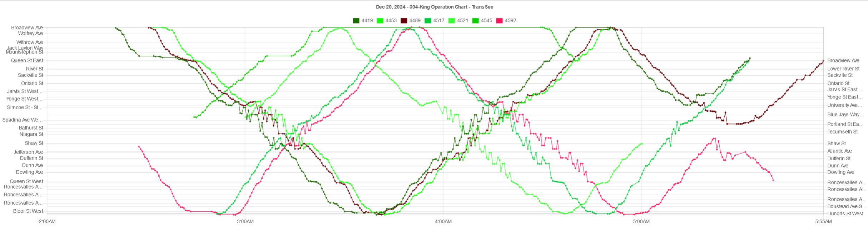This screenshot has height=226, width=868.
Task: Click the Bloor St West stop label
Action: 28,211
